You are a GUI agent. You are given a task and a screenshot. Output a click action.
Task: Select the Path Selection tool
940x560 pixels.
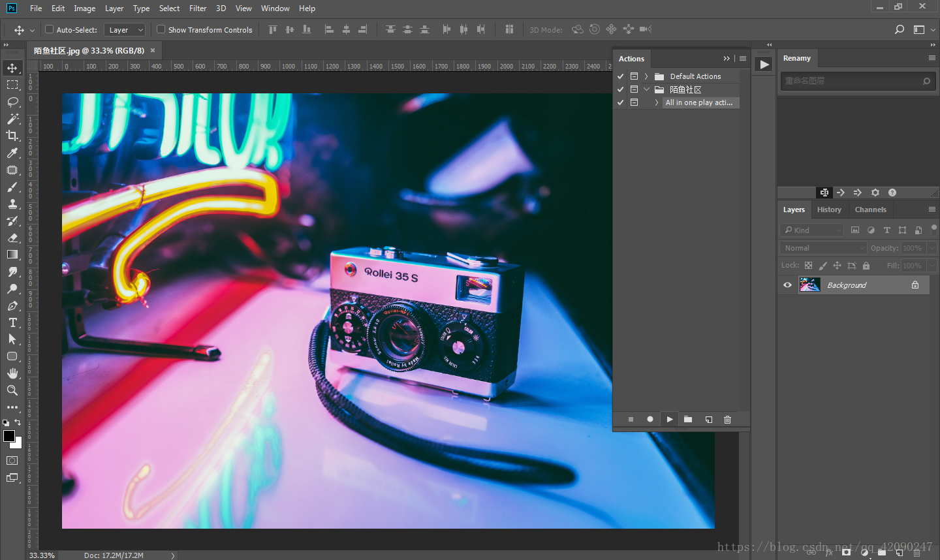(x=12, y=339)
